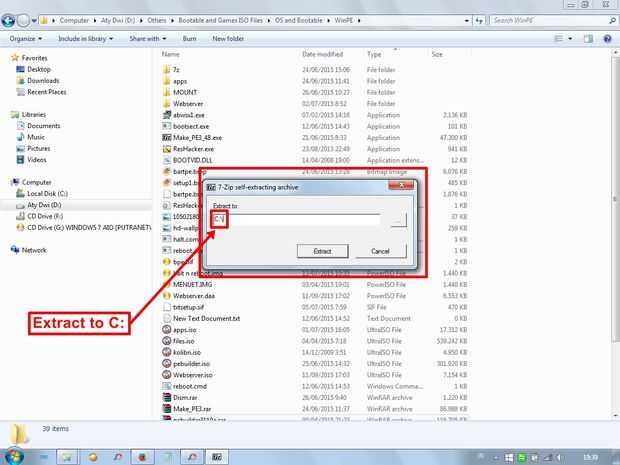This screenshot has height=465, width=620.
Task: Toggle the preview pane icon
Action: click(x=588, y=39)
